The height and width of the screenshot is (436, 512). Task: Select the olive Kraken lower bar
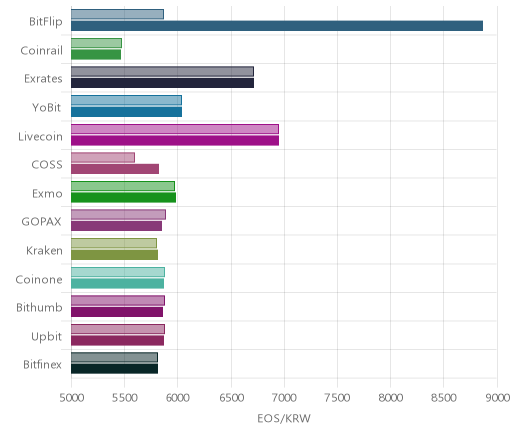(114, 255)
